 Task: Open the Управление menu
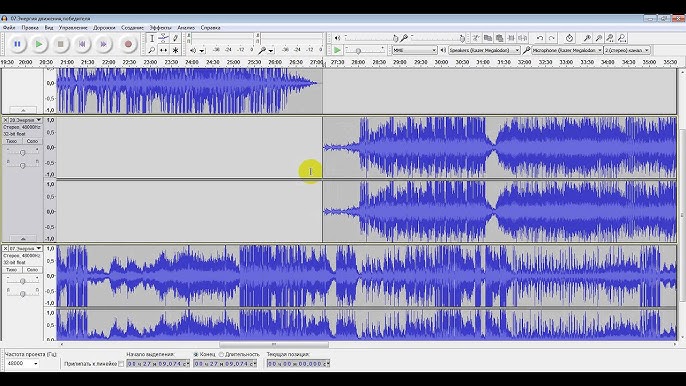click(x=73, y=28)
